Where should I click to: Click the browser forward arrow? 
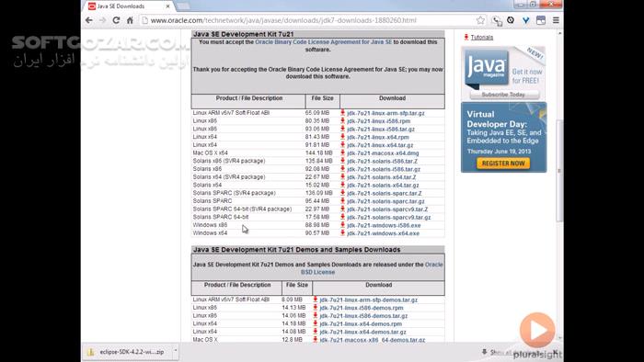tap(102, 20)
